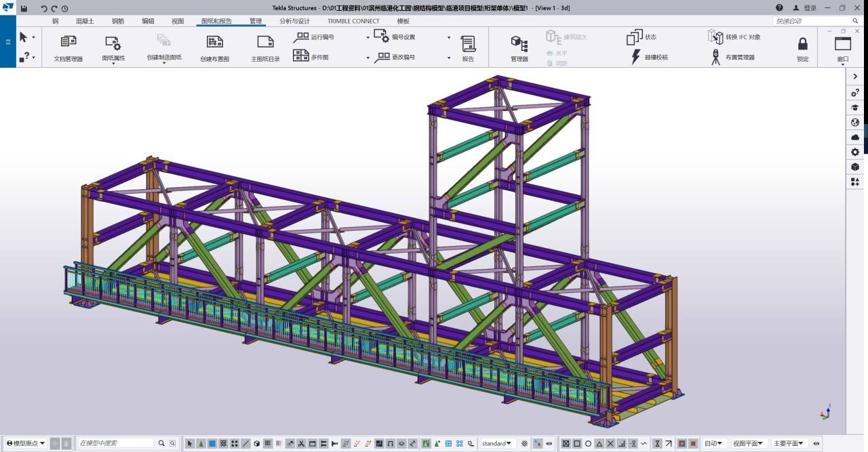Open the 钢 ribbon tab
The image size is (868, 452).
tap(56, 21)
